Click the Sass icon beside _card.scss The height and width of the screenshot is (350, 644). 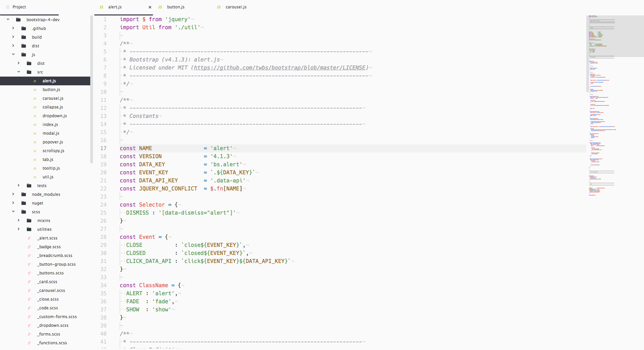(x=29, y=282)
